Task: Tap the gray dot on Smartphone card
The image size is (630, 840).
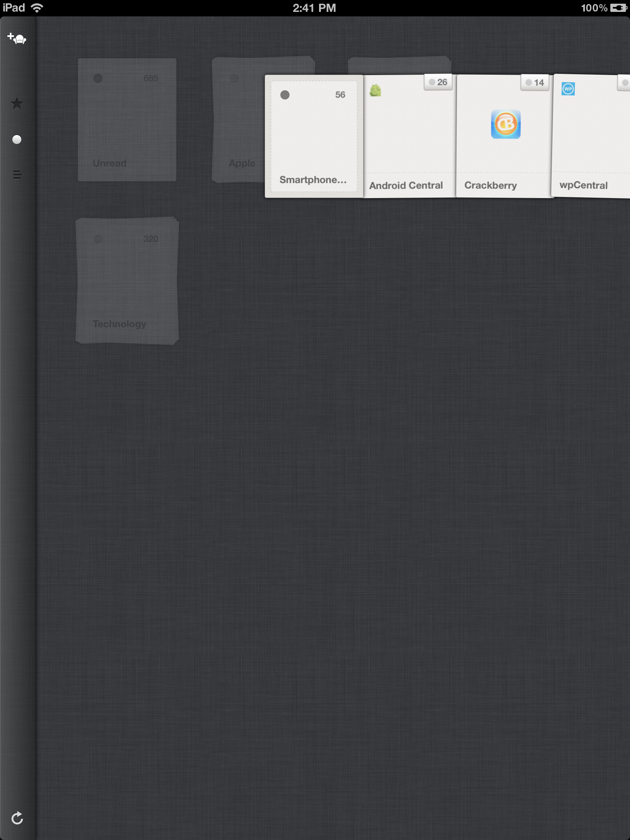Action: 285,95
